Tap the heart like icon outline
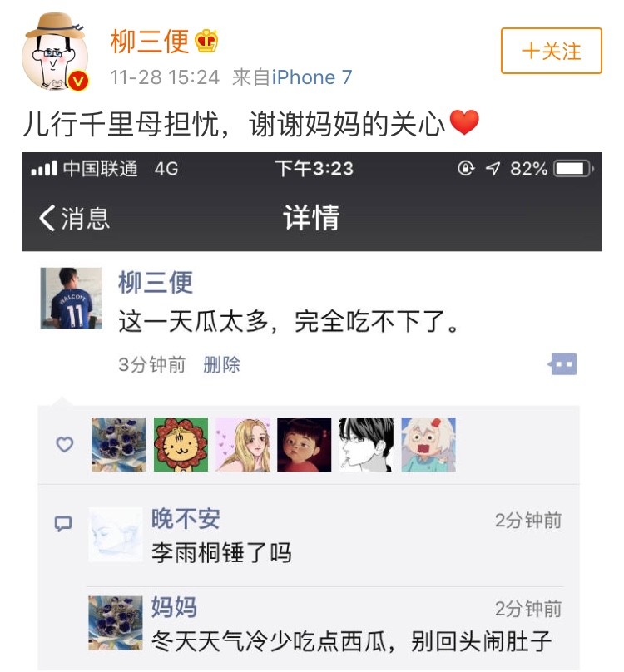 point(65,444)
